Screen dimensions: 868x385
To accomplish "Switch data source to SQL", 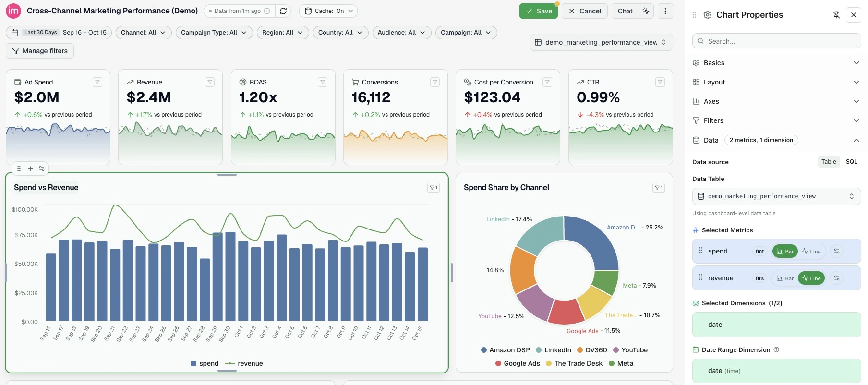I will 851,162.
